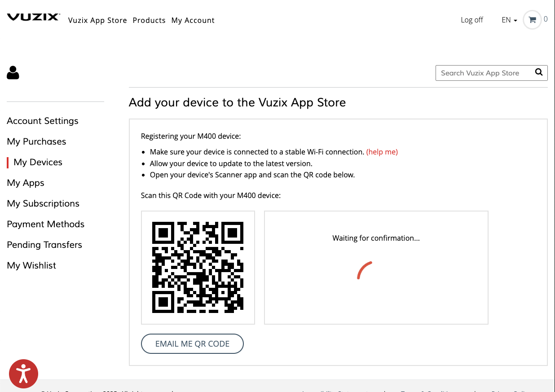Open the Products dropdown
555x392 pixels.
pos(149,20)
